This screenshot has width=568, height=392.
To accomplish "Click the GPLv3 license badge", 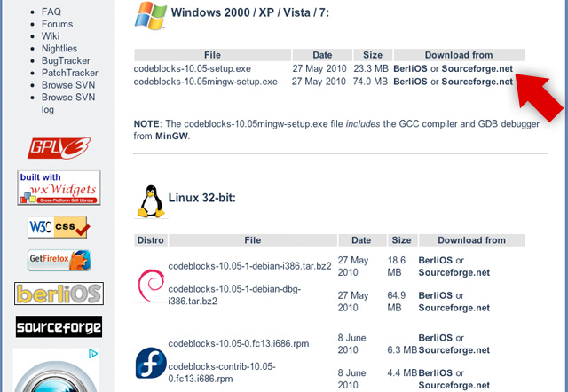I will point(59,148).
